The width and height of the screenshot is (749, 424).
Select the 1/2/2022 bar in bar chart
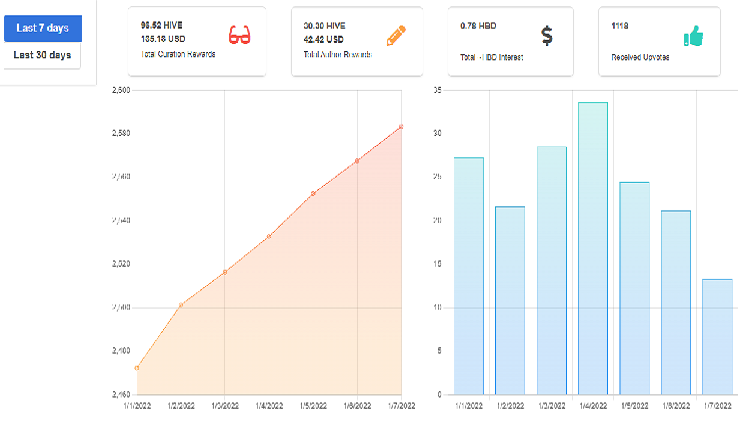[510, 300]
